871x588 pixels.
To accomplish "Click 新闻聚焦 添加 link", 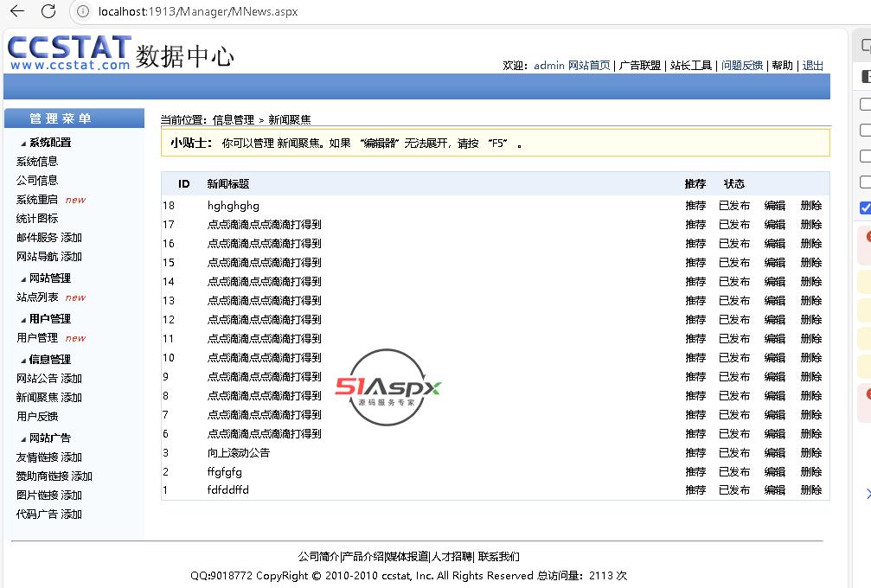I will 49,398.
